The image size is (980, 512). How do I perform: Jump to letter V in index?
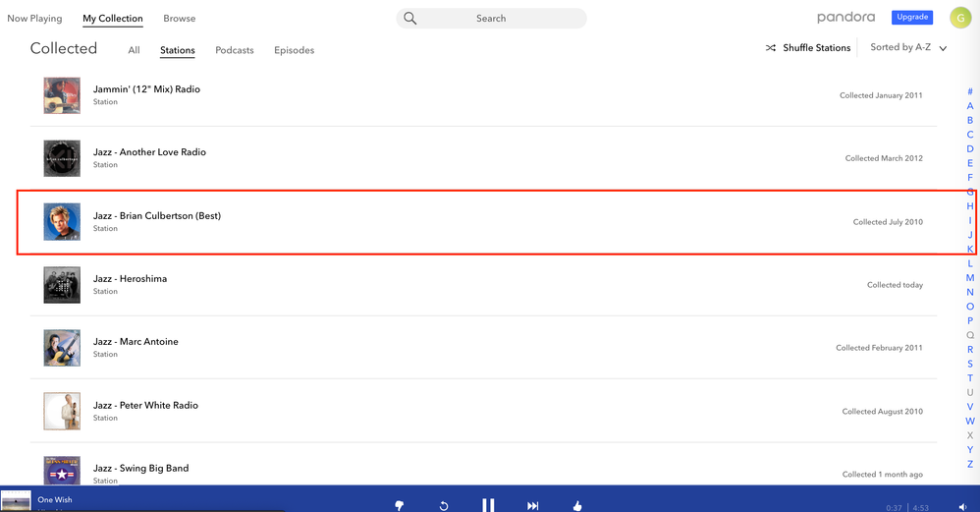pos(970,406)
